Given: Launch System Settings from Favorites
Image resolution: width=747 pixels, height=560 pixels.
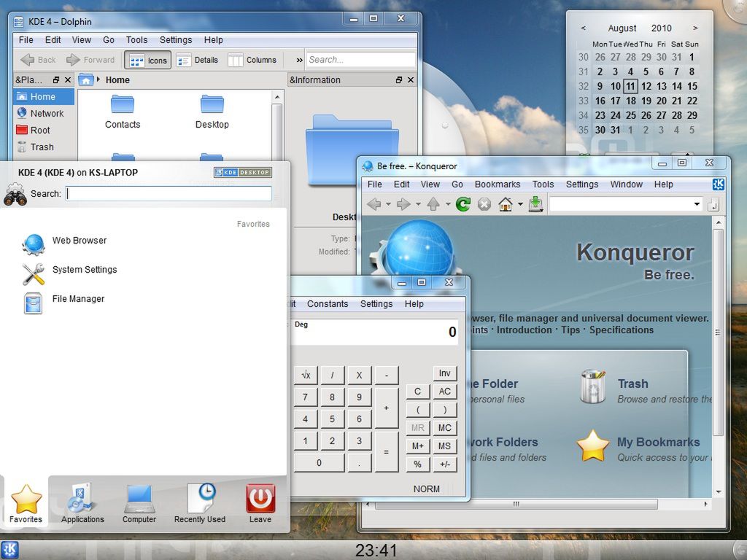Looking at the screenshot, I should (x=70, y=273).
